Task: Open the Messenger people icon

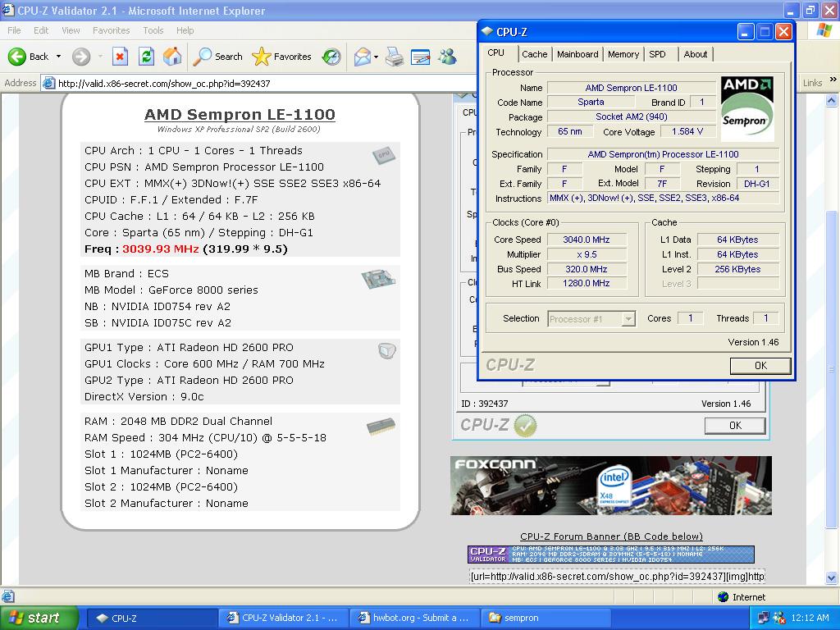Action: (x=447, y=57)
